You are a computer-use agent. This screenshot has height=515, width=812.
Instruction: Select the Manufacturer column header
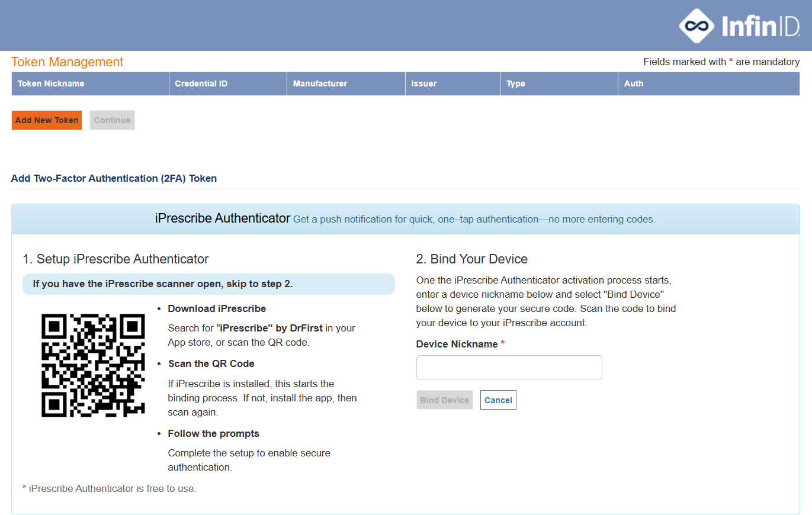point(320,83)
